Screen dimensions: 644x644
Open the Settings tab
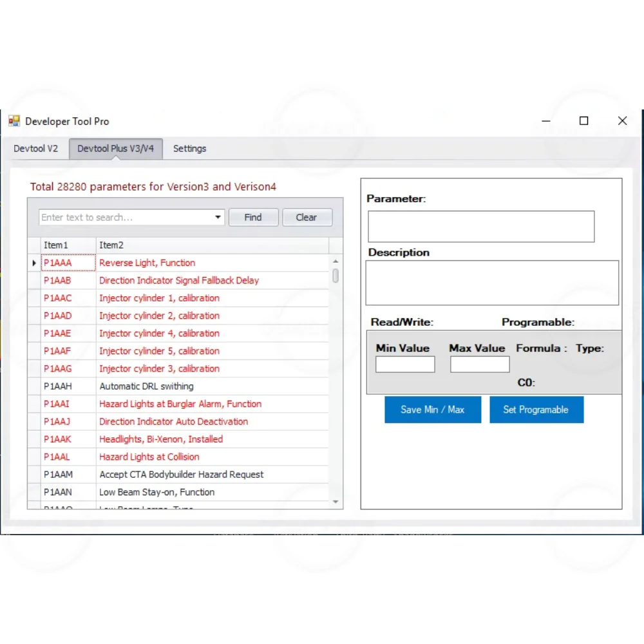coord(189,149)
